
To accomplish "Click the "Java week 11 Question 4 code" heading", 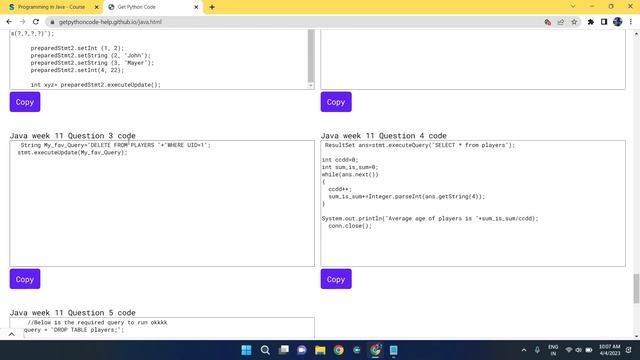I will (384, 136).
